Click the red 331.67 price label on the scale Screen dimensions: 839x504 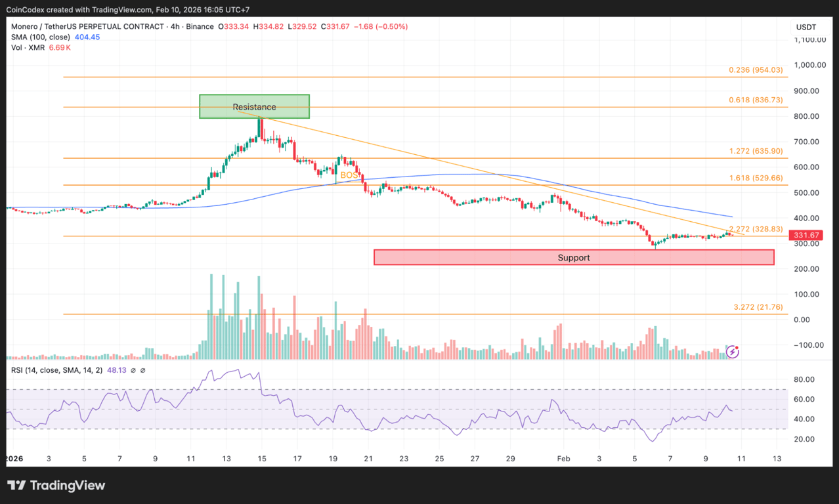(x=805, y=234)
